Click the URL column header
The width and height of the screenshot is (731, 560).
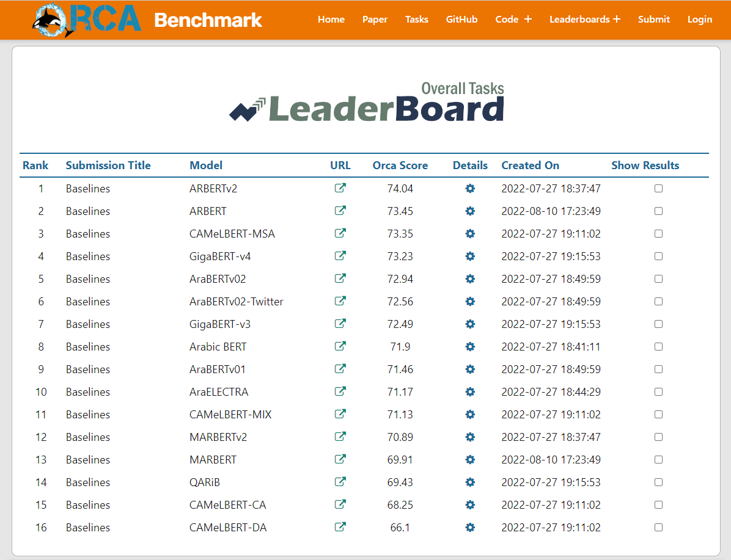click(x=340, y=165)
